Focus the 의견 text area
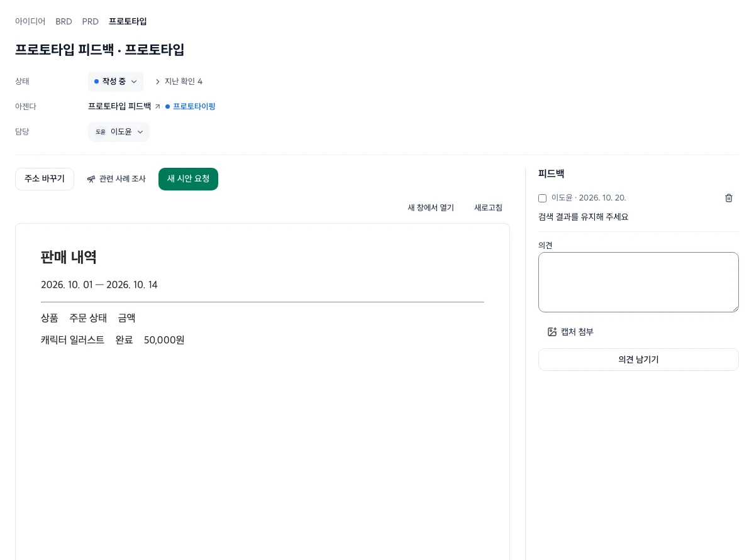This screenshot has height=560, width=754. [638, 282]
